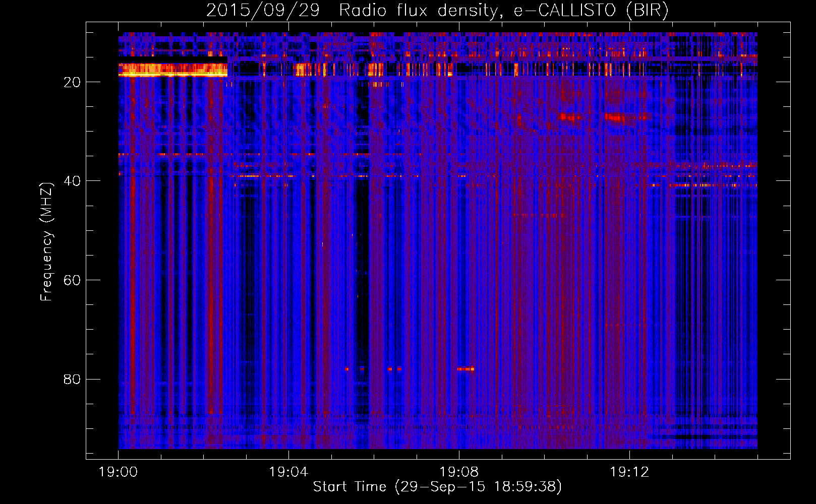Click the 60 MHz frequency tick label
The image size is (816, 504).
coord(72,280)
